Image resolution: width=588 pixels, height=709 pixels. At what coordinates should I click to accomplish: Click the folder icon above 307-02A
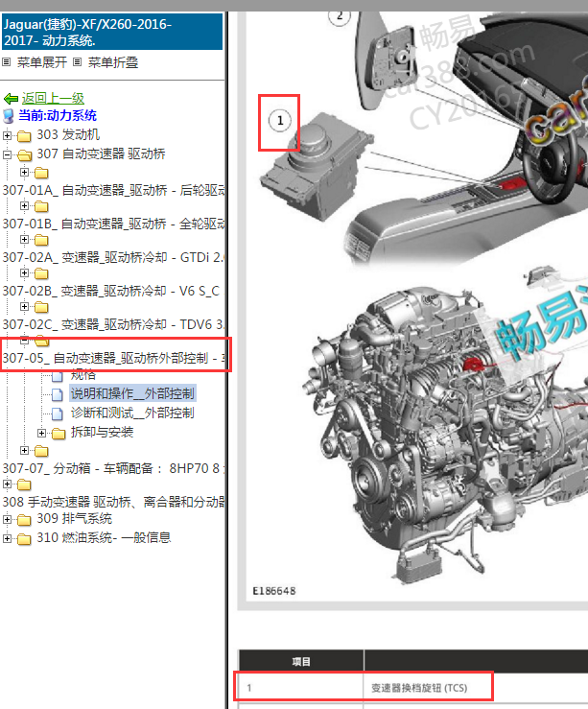click(41, 240)
